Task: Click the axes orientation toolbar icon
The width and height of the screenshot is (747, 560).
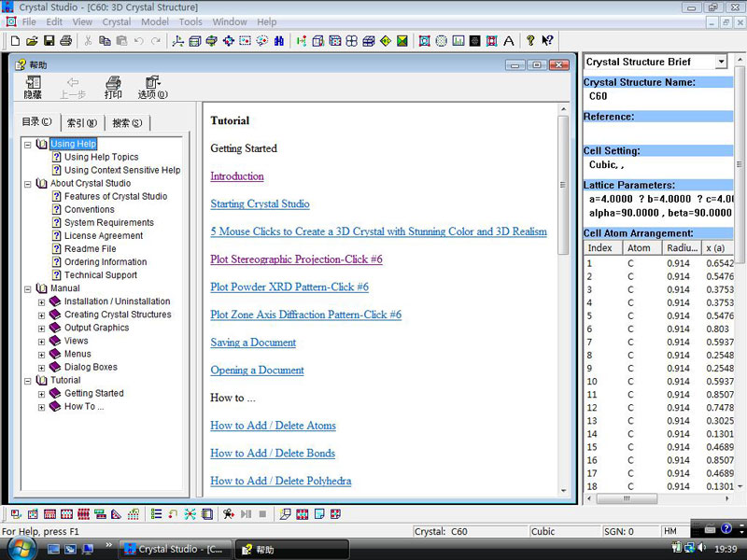Action: [177, 41]
